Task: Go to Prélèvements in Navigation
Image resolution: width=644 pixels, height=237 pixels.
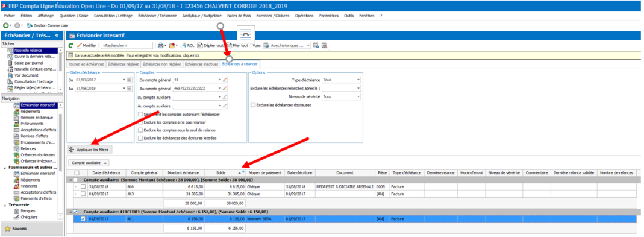Action: point(31,124)
